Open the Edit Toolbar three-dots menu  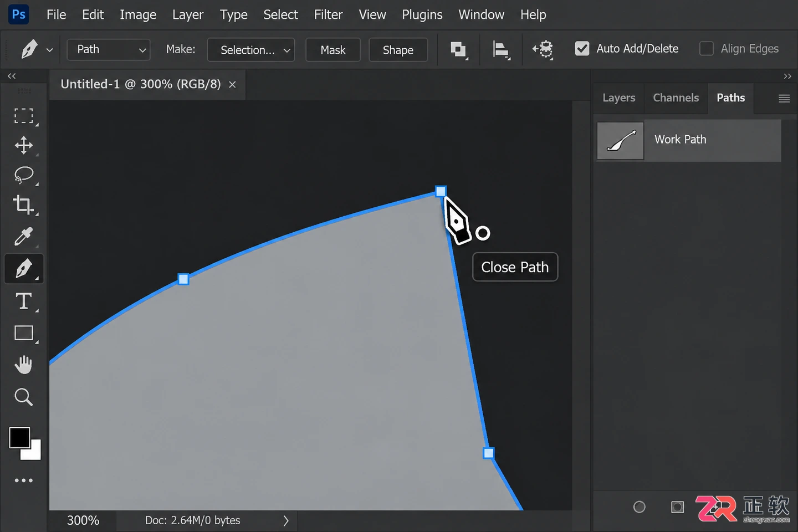point(23,480)
